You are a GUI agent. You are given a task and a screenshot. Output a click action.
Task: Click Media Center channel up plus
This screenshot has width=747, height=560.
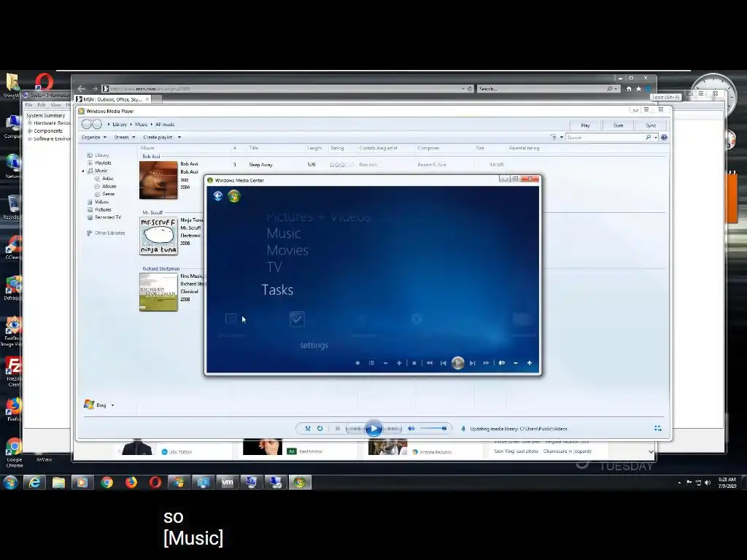(x=399, y=363)
